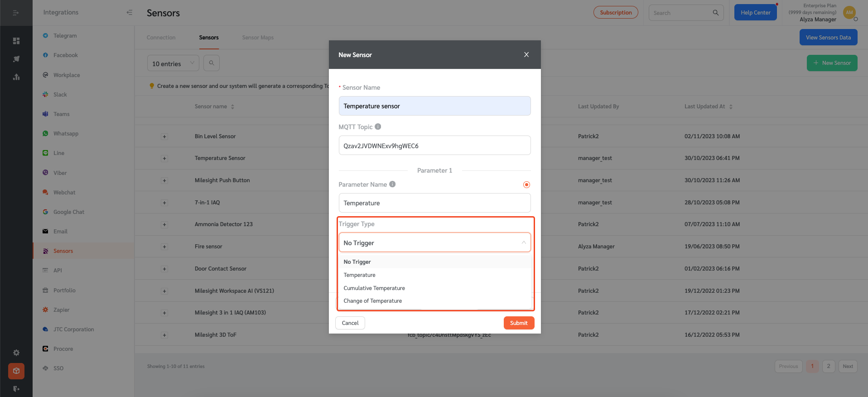
Task: Collapse the Trigger Type dropdown
Action: tap(434, 242)
